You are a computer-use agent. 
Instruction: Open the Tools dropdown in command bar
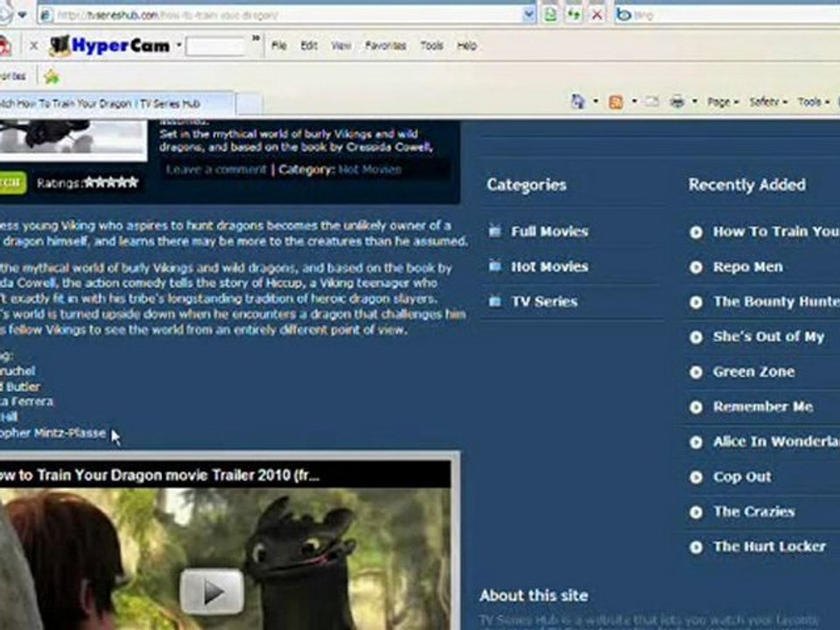[813, 101]
